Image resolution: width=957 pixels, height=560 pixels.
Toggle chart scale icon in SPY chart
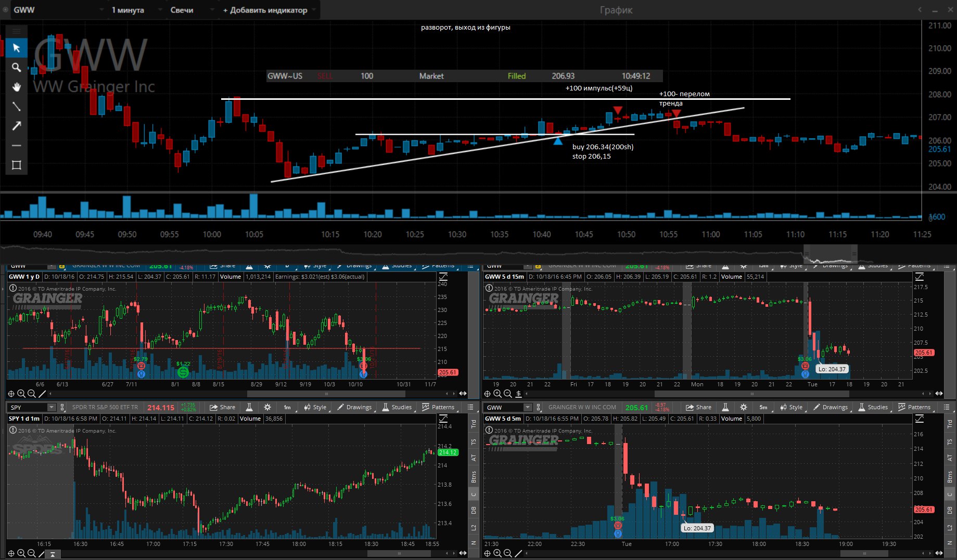coord(443,419)
